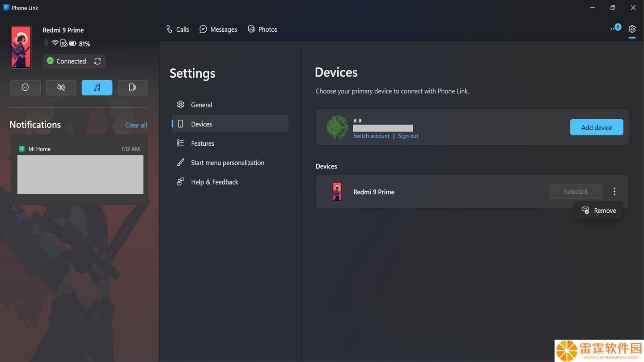Toggle the audio player music button
The image size is (644, 362).
(97, 88)
